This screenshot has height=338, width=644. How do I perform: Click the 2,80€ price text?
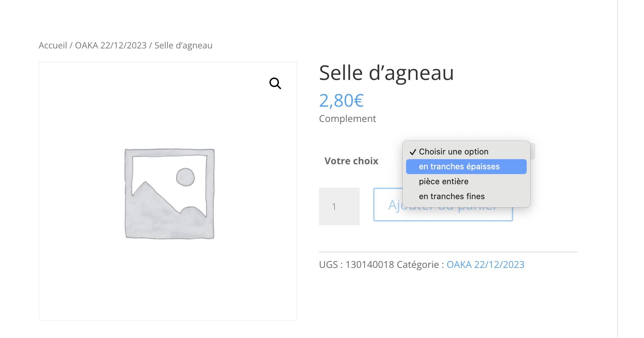341,101
